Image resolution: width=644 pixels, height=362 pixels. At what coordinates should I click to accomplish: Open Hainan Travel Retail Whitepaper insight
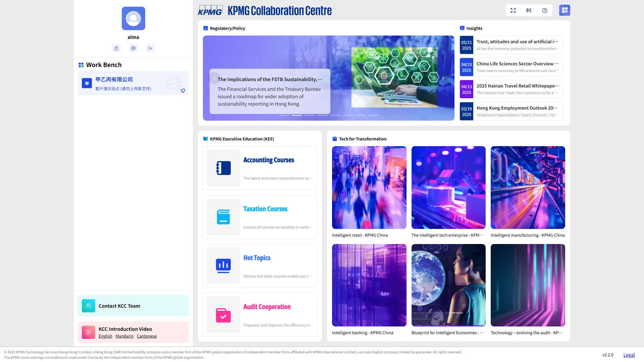(511, 89)
